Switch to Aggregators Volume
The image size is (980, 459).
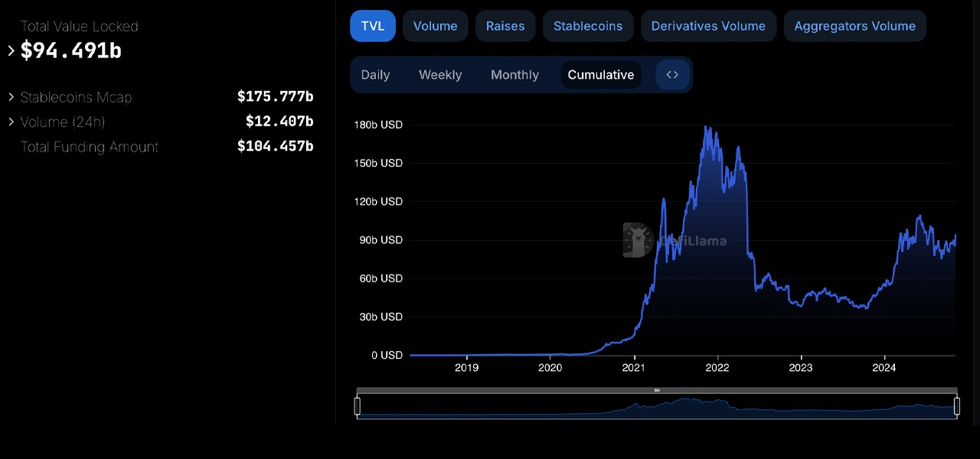(x=854, y=25)
